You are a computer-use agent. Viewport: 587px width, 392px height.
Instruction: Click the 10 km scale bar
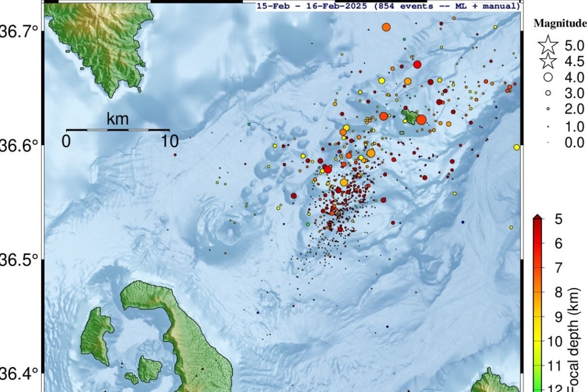pyautogui.click(x=118, y=130)
